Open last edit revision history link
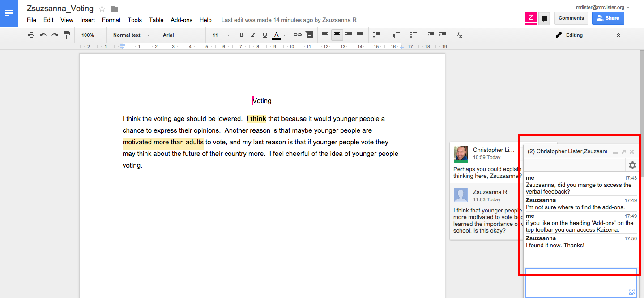This screenshot has height=298, width=644. (x=289, y=20)
